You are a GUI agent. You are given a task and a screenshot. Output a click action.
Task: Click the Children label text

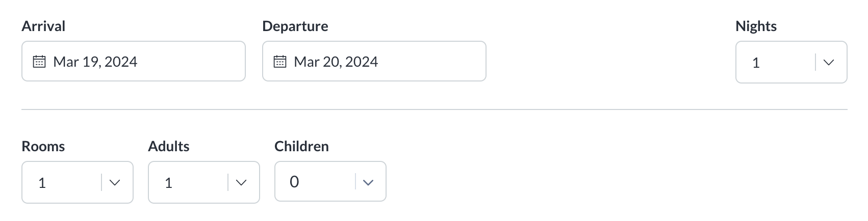point(301,146)
